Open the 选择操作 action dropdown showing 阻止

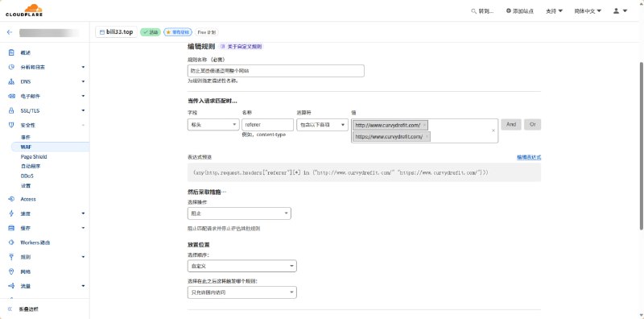pyautogui.click(x=239, y=213)
